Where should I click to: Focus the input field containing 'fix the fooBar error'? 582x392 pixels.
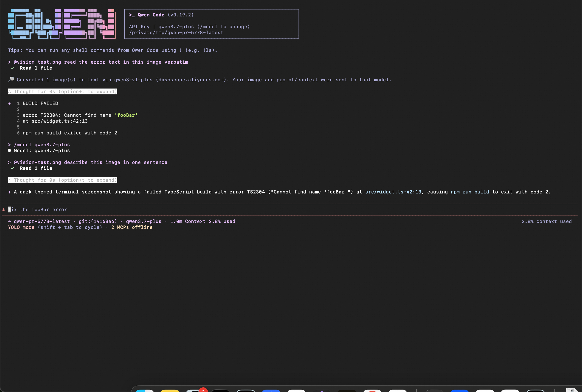coord(290,210)
